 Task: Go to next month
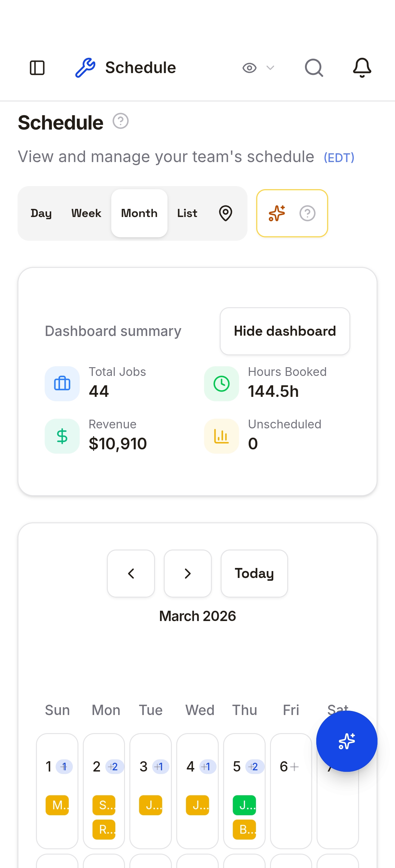click(187, 573)
